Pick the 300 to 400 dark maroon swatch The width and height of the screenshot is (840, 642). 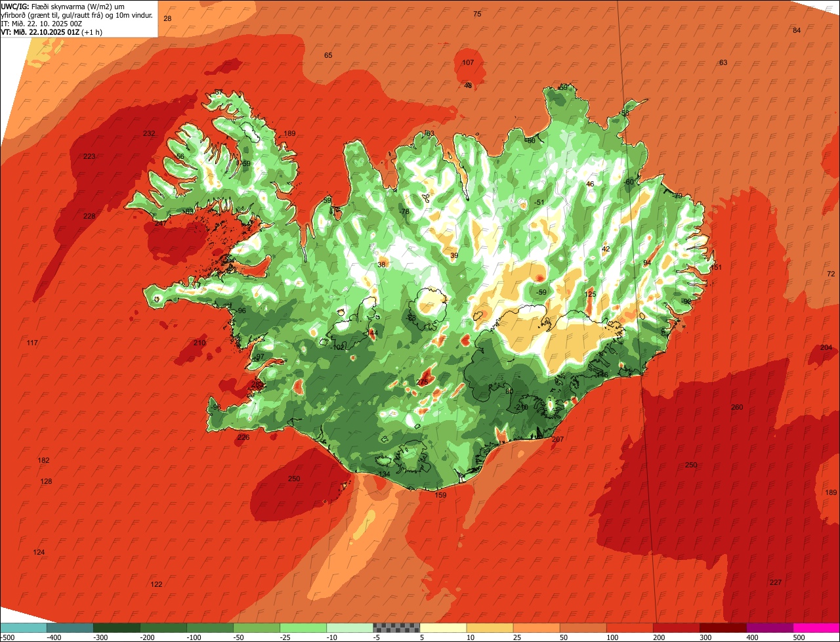pyautogui.click(x=723, y=628)
